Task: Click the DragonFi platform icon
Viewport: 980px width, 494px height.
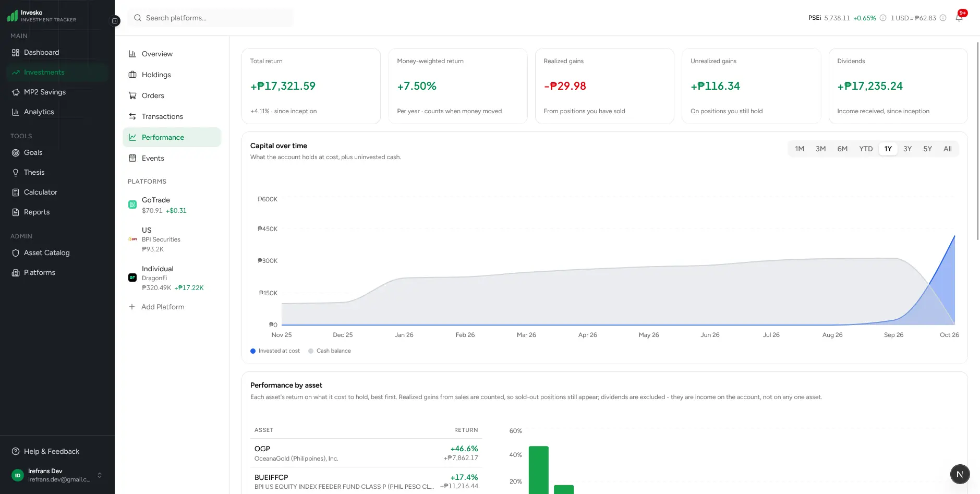Action: pyautogui.click(x=132, y=278)
